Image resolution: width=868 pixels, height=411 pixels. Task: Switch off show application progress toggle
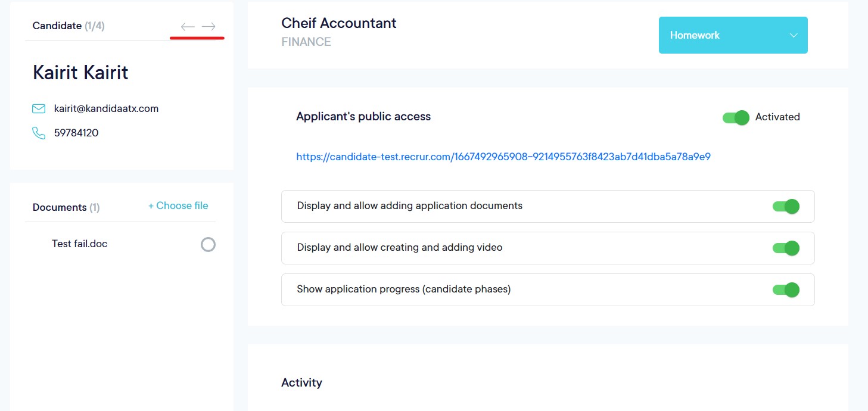pos(786,290)
